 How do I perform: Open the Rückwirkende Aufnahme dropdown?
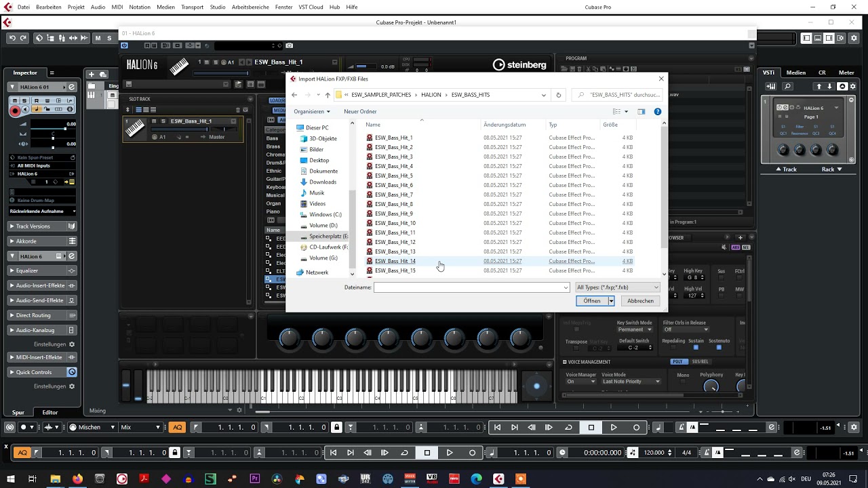tap(42, 211)
